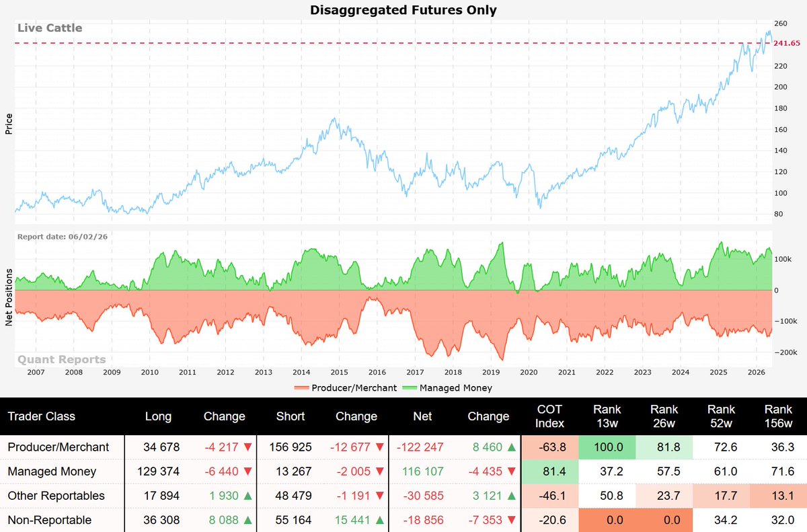This screenshot has width=807, height=532.
Task: Click the red down arrow beside -4 435
Action: pyautogui.click(x=512, y=471)
